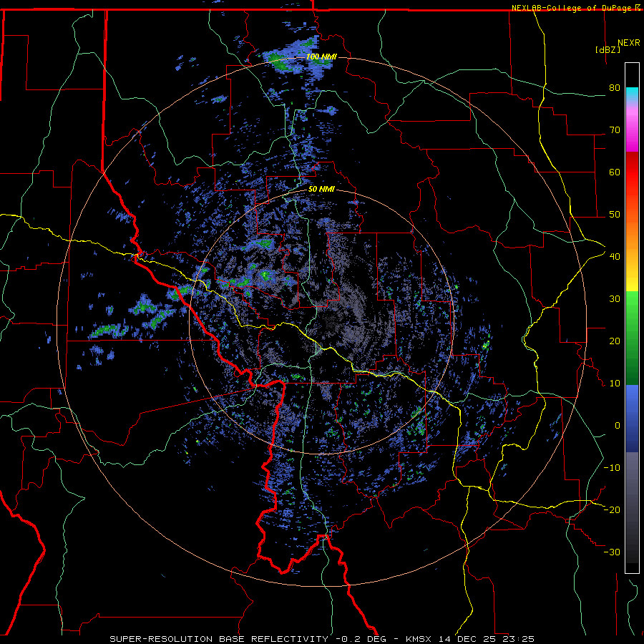Click the 10 value on the dBZ scale
This screenshot has height=644, width=644.
pyautogui.click(x=615, y=384)
